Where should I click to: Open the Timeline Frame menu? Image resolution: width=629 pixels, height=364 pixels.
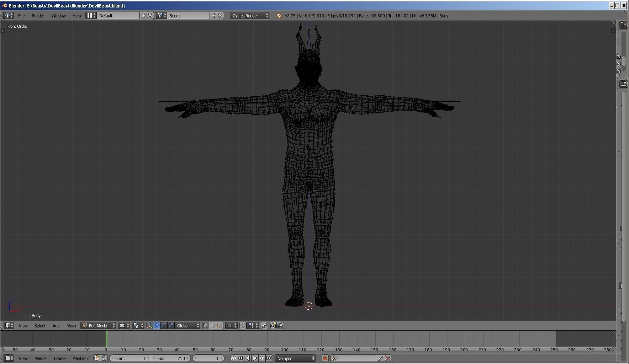pyautogui.click(x=60, y=358)
